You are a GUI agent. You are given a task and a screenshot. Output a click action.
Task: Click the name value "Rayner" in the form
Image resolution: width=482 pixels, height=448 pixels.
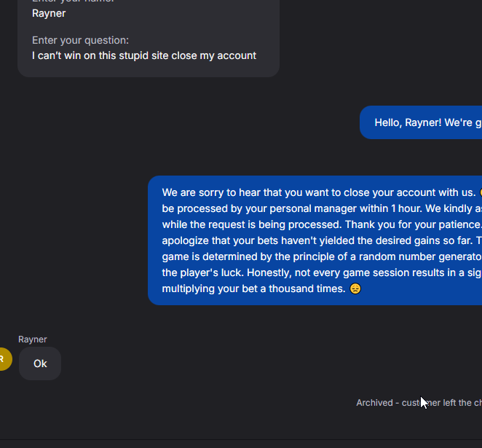pyautogui.click(x=49, y=13)
